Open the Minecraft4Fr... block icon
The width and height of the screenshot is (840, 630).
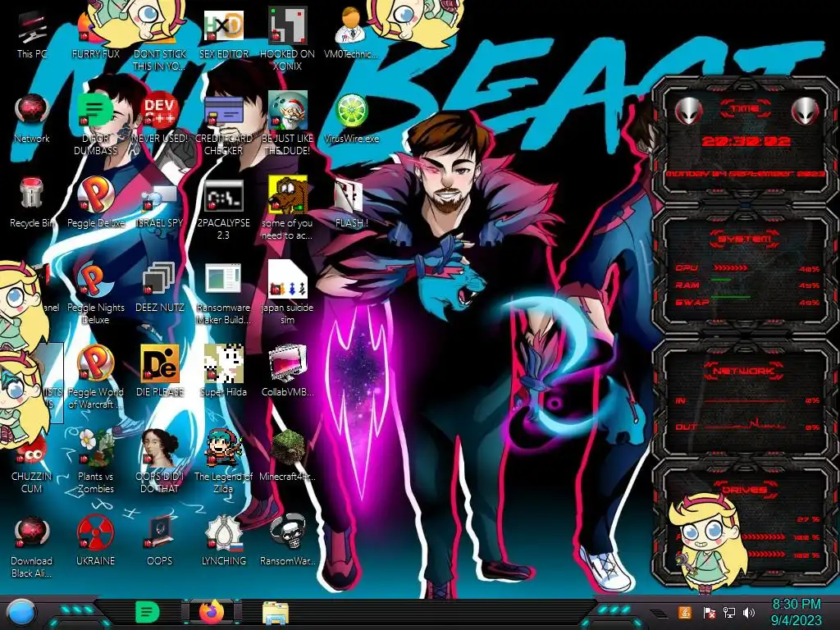click(287, 456)
